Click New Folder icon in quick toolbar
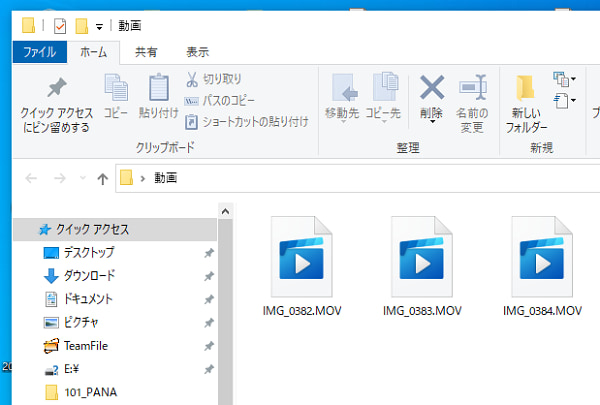The width and height of the screenshot is (600, 405). (82, 26)
